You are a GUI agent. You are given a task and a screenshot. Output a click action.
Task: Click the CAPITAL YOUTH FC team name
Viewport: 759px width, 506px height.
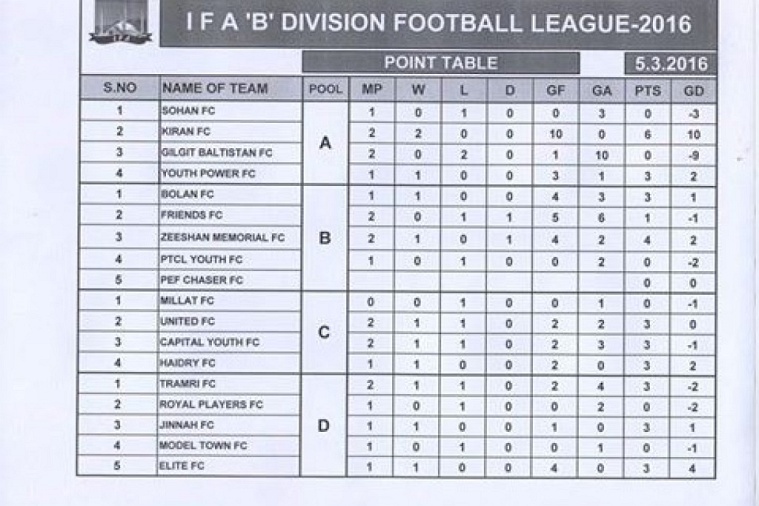[209, 342]
